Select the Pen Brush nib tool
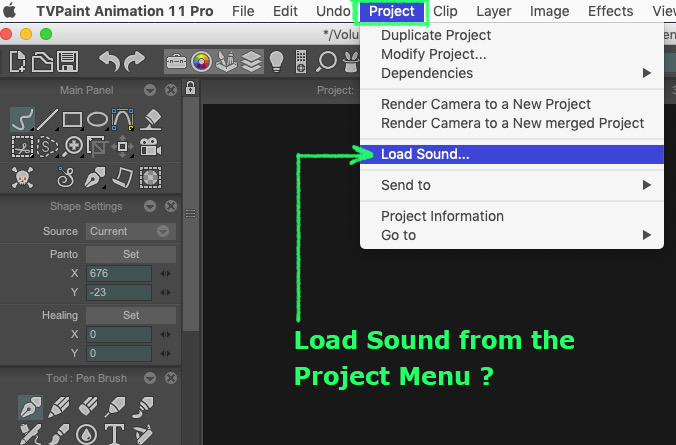 30,407
